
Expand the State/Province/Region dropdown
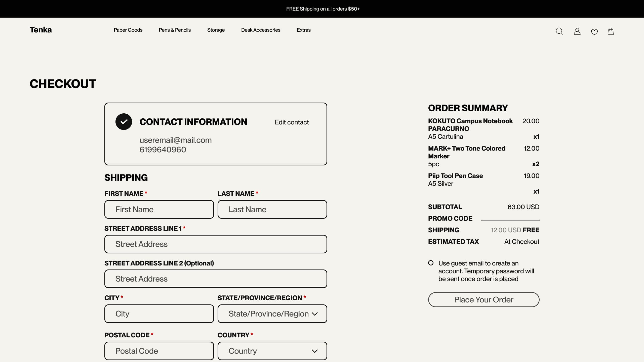tap(272, 314)
